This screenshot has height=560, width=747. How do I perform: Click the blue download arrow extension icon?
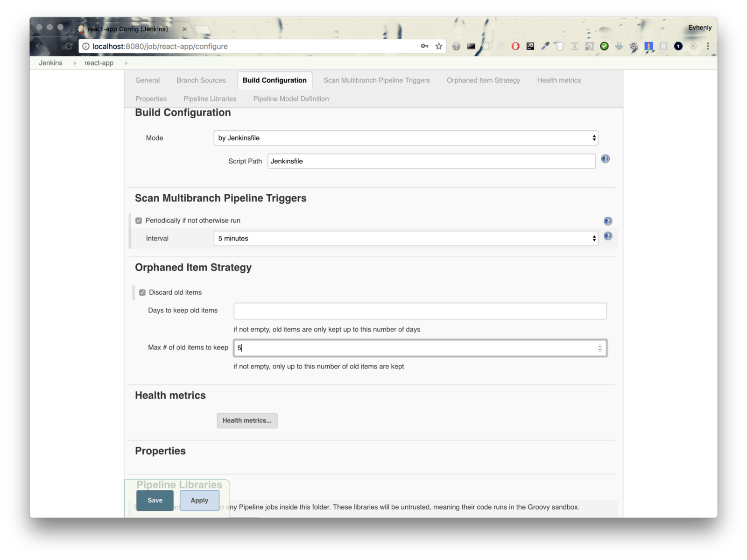tap(619, 46)
